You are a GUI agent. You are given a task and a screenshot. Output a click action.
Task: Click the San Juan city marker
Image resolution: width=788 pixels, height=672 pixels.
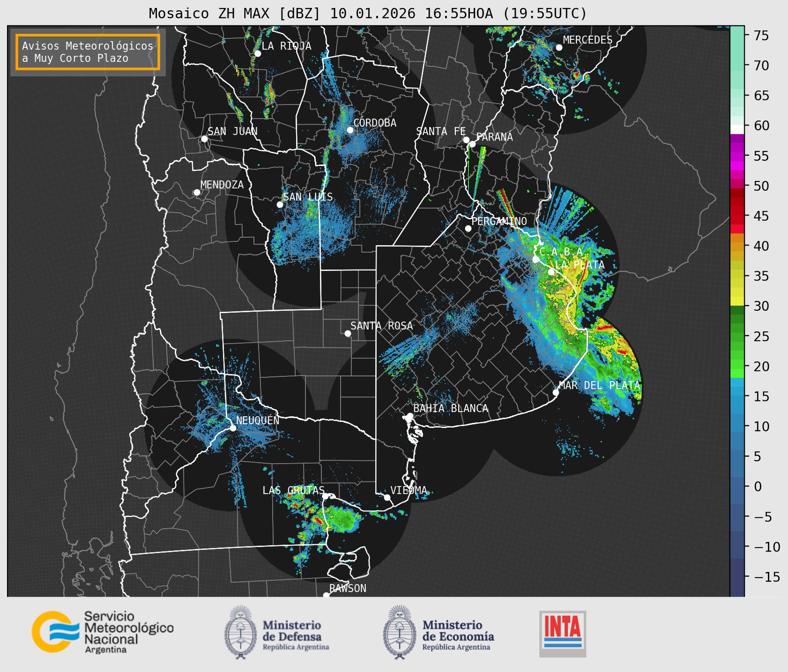(204, 139)
